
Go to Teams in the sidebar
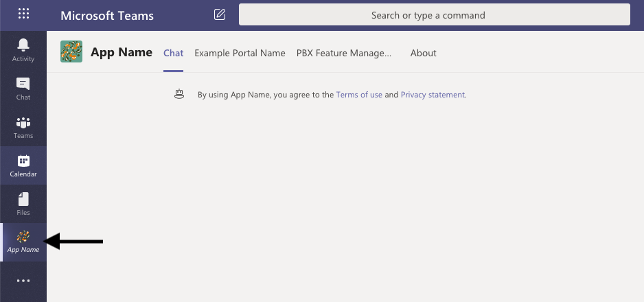point(23,127)
